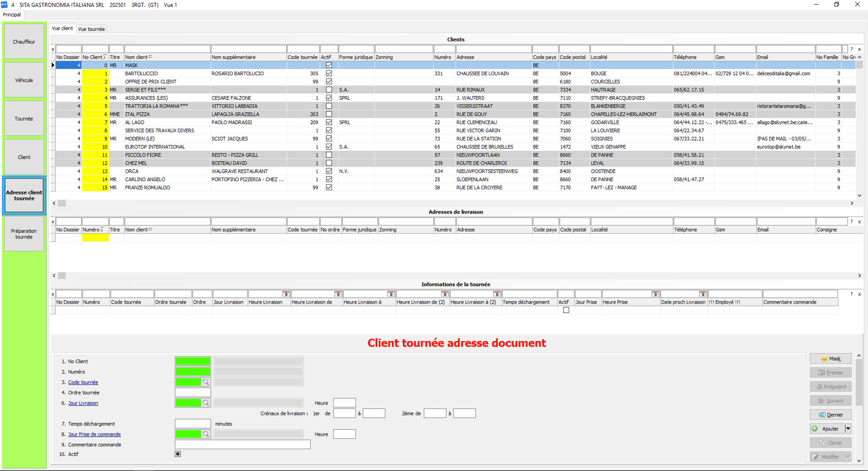Follow the Jour Prise de commande link

coord(95,434)
